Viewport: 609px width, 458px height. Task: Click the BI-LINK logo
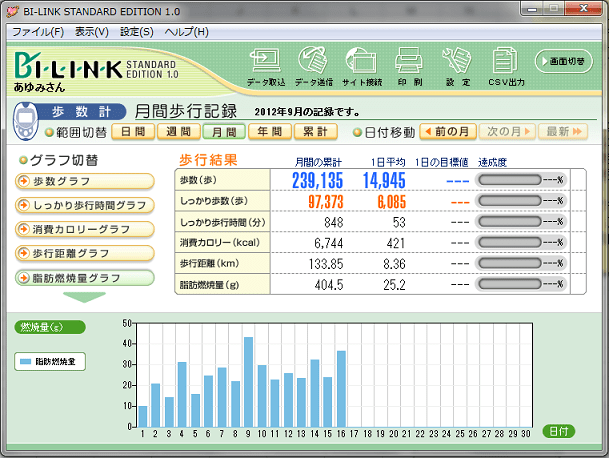[x=96, y=67]
